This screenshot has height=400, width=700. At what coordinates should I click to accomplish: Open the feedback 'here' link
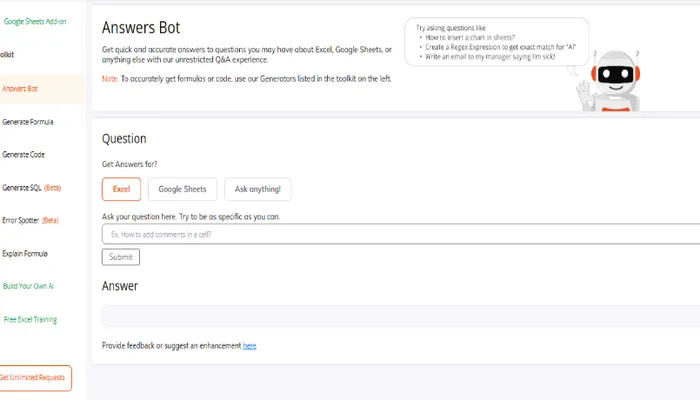[x=249, y=346]
